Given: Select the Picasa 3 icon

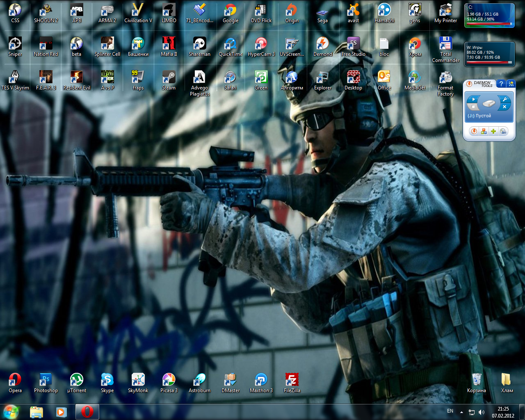Looking at the screenshot, I should point(169,383).
